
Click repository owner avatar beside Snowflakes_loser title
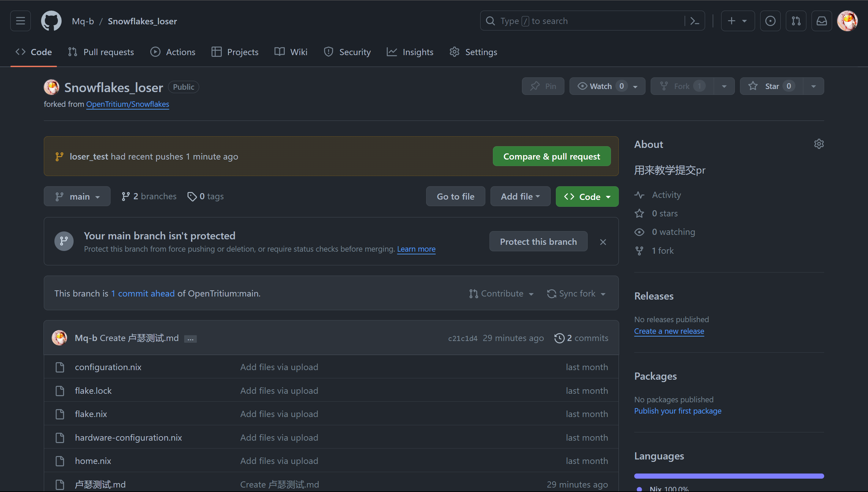[52, 87]
